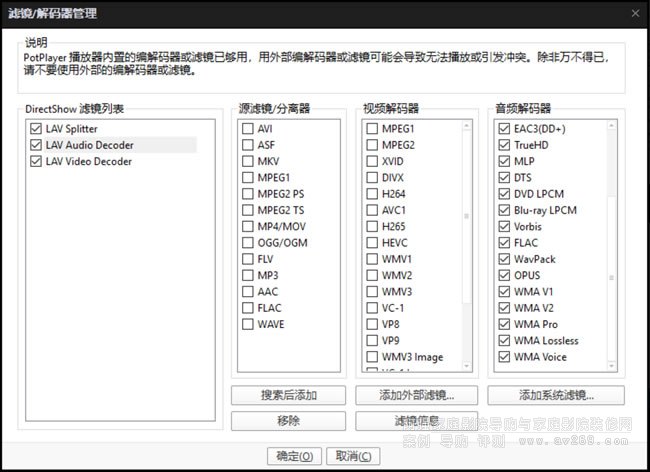
Task: Disable the LAV Video Decoder checkbox
Action: pos(37,161)
